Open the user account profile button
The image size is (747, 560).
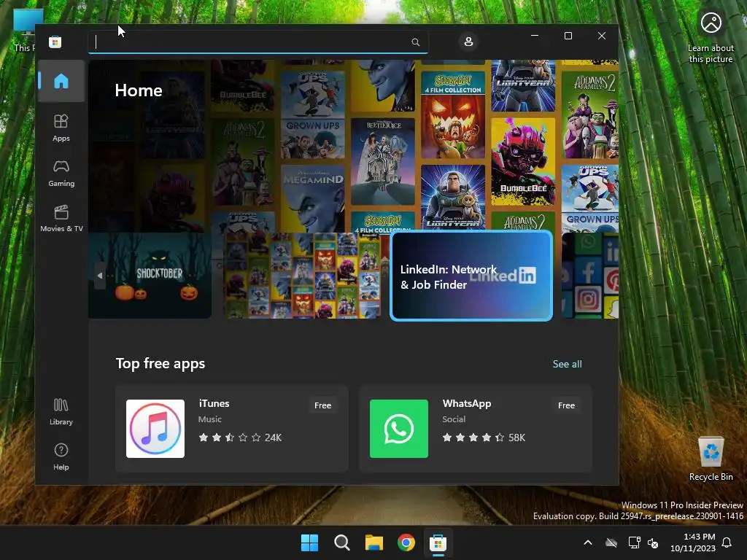468,42
